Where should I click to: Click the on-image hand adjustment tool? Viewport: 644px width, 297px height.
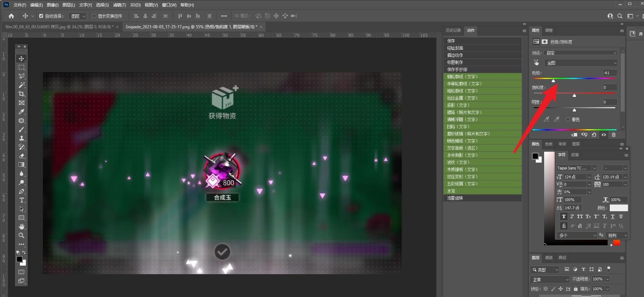pyautogui.click(x=537, y=63)
